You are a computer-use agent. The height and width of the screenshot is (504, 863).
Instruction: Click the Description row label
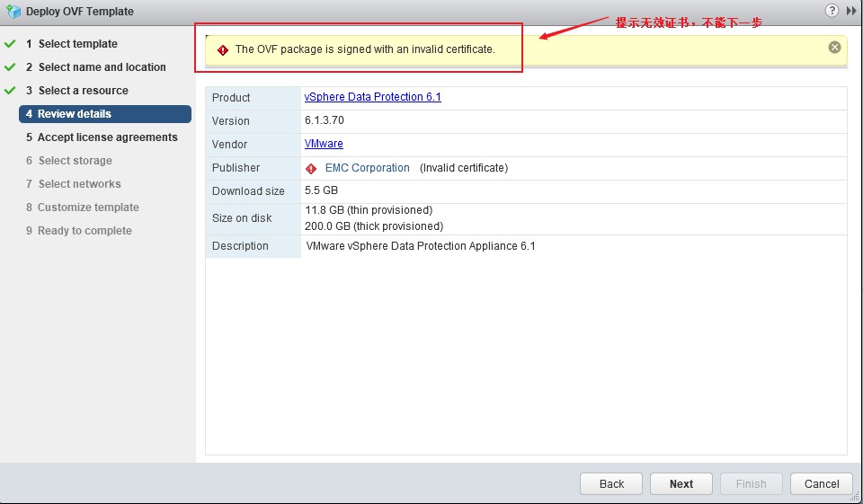point(240,246)
